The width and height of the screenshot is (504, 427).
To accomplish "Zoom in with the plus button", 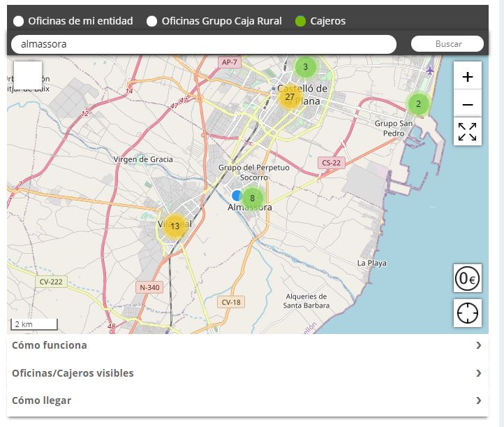I will point(467,76).
